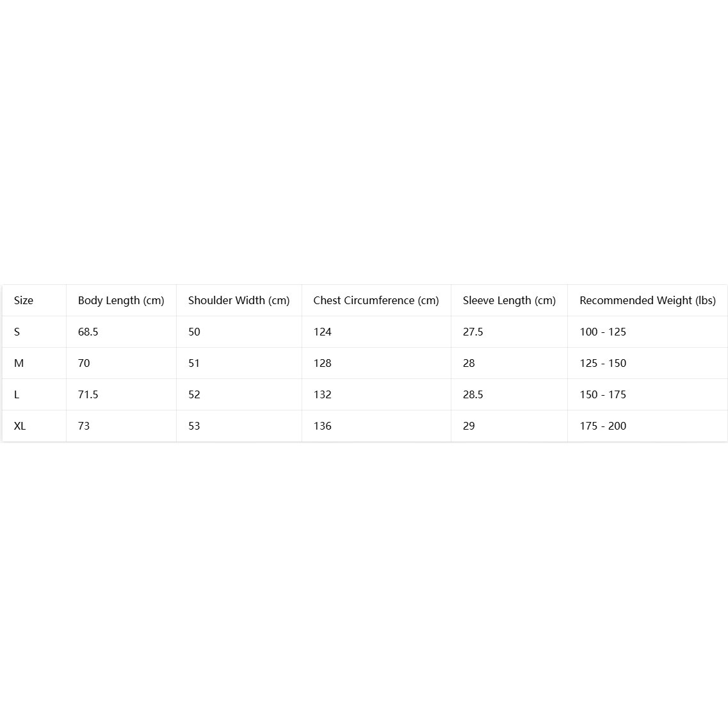Select shoulder width value 53

pyautogui.click(x=194, y=426)
